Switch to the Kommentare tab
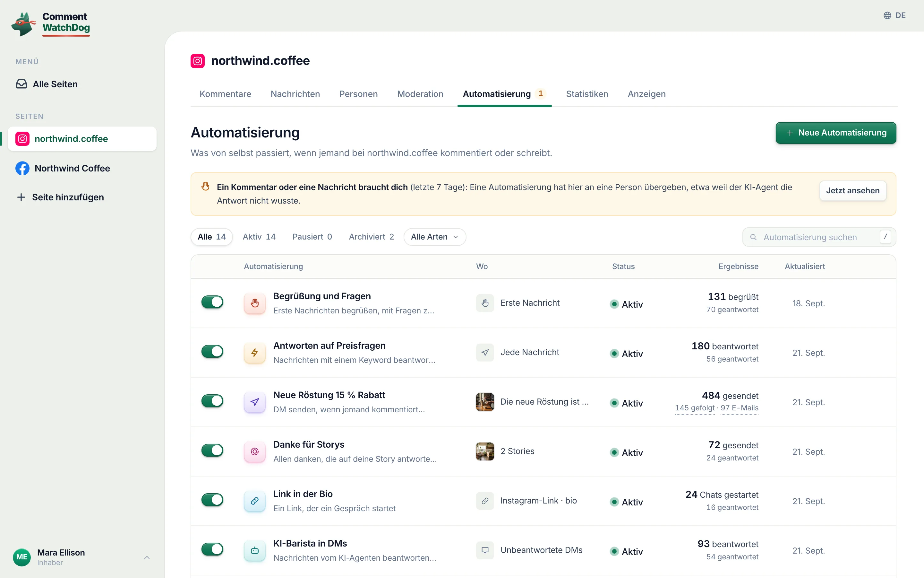The width and height of the screenshot is (924, 578). tap(225, 94)
